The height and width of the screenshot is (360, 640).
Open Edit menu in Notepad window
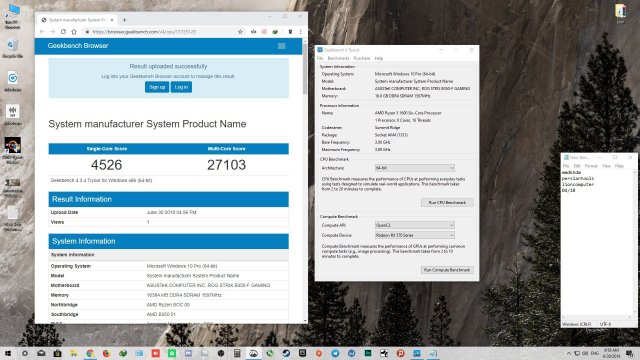[x=577, y=166]
